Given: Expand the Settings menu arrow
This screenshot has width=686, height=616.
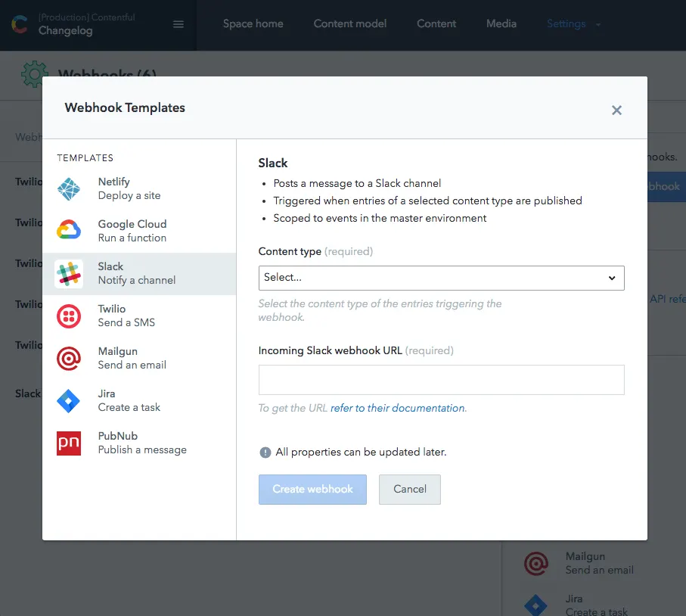Looking at the screenshot, I should pos(598,24).
